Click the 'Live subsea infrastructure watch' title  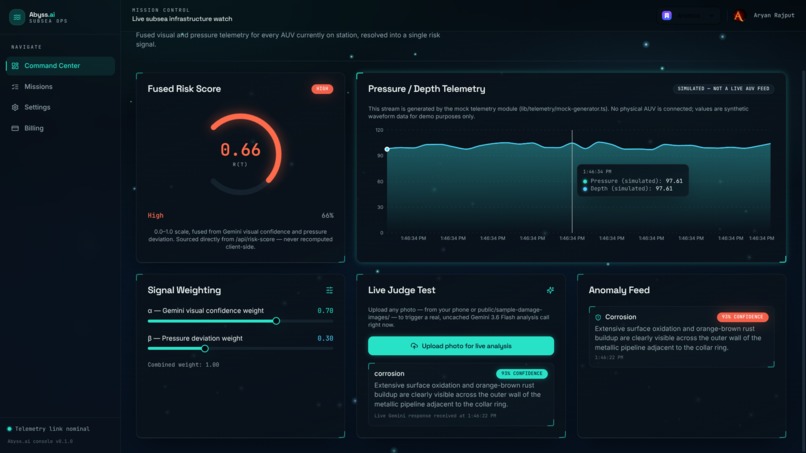pos(182,19)
